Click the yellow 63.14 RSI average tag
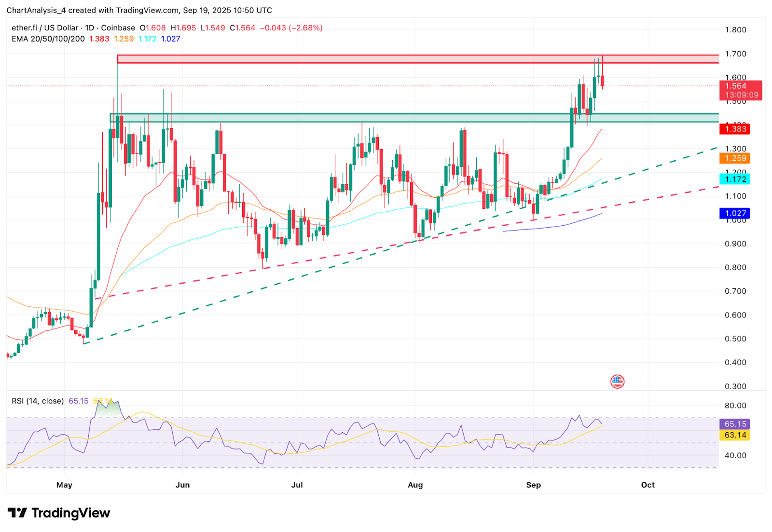The image size is (772, 532). tap(735, 435)
